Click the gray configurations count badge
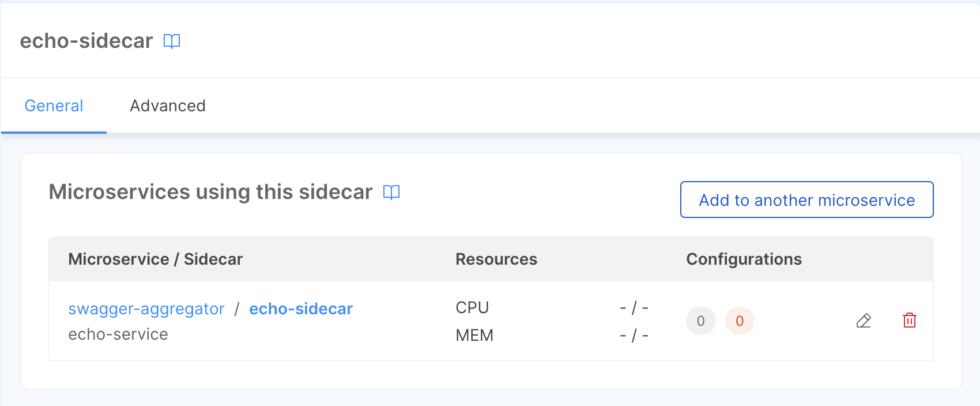The width and height of the screenshot is (980, 406). [x=700, y=321]
